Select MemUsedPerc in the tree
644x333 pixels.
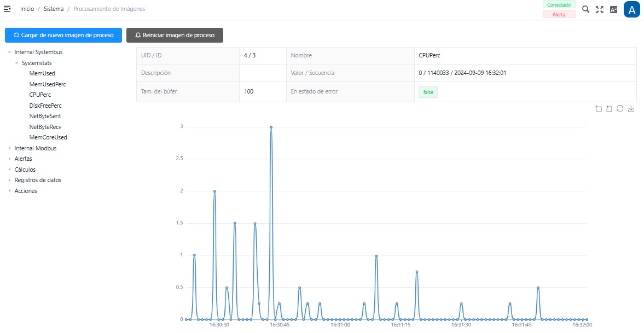point(48,84)
